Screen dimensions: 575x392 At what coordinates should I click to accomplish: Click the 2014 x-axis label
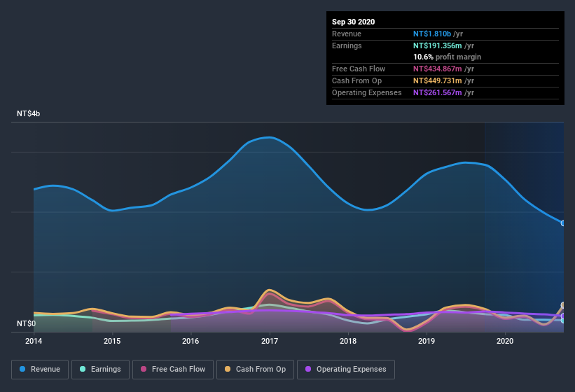point(34,341)
